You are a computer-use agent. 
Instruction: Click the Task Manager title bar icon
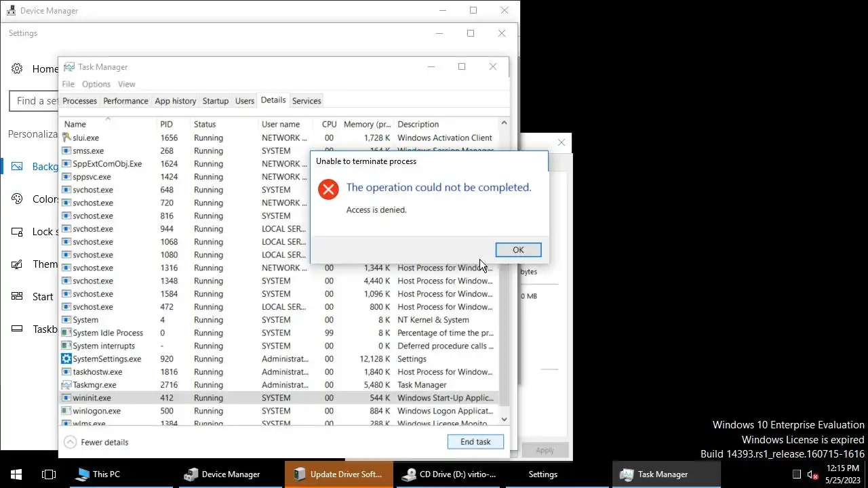point(69,66)
